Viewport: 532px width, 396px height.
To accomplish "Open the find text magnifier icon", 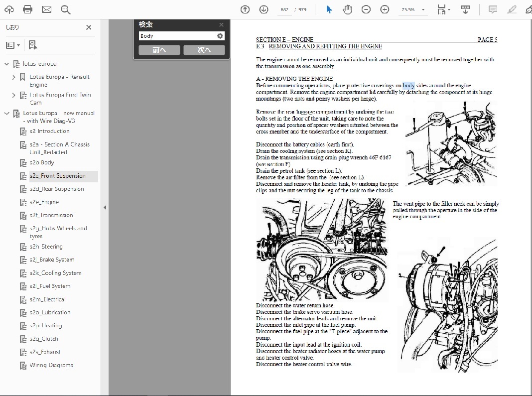I will 65,9.
